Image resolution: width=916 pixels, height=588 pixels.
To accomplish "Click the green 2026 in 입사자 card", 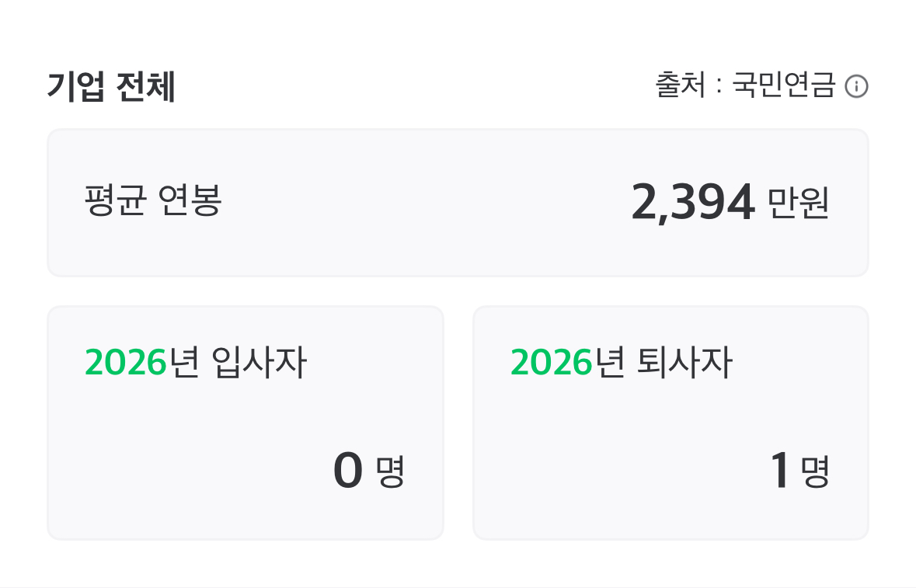I will pos(126,362).
